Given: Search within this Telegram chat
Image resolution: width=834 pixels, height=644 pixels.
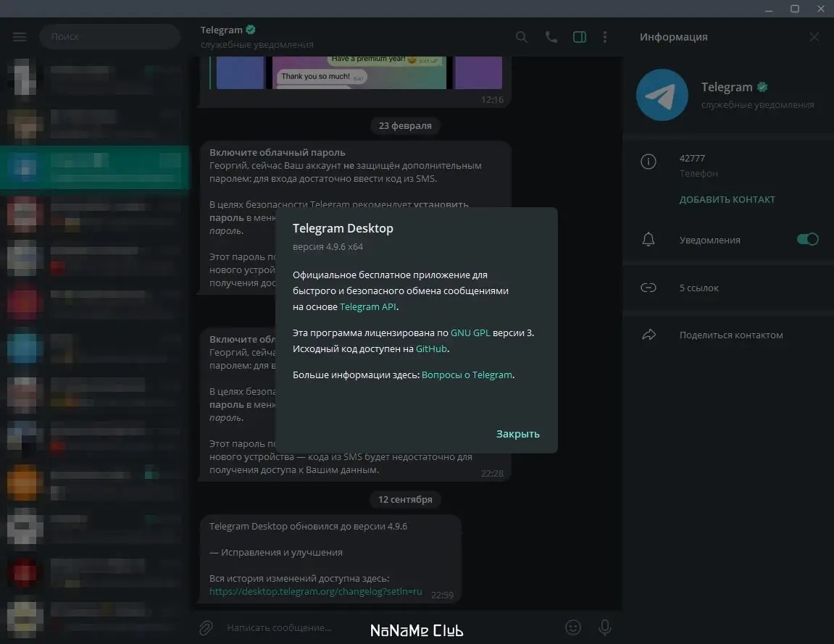Looking at the screenshot, I should [522, 37].
